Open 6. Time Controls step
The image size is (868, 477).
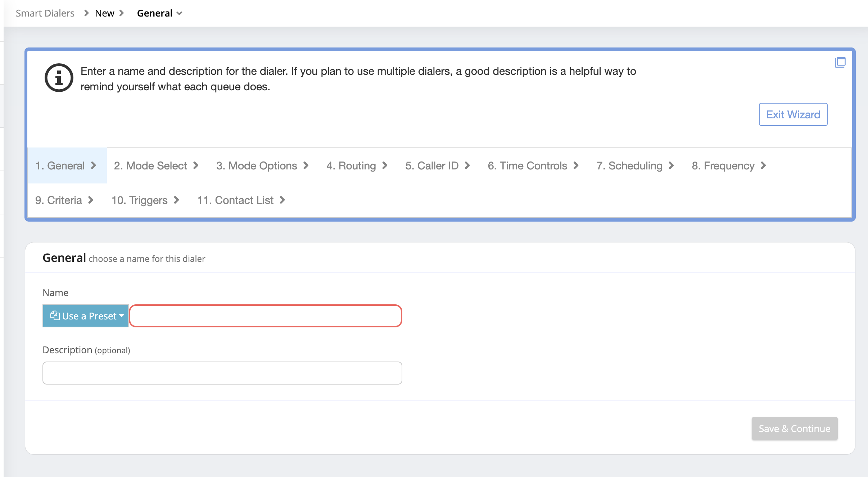[x=533, y=165]
